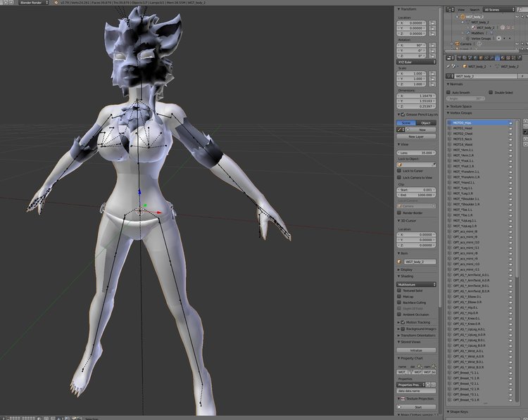Open the XYZ Euler rotation mode dropdown
The height and width of the screenshot is (420, 528).
(x=416, y=62)
